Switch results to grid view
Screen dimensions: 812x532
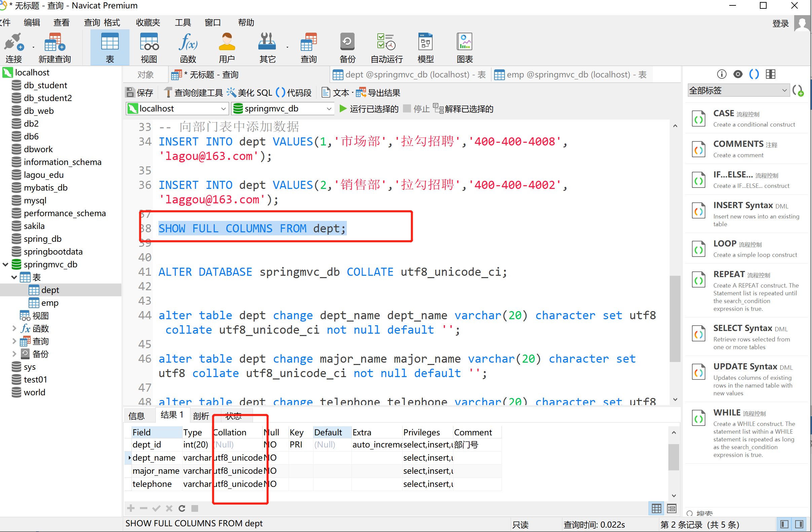click(x=656, y=508)
